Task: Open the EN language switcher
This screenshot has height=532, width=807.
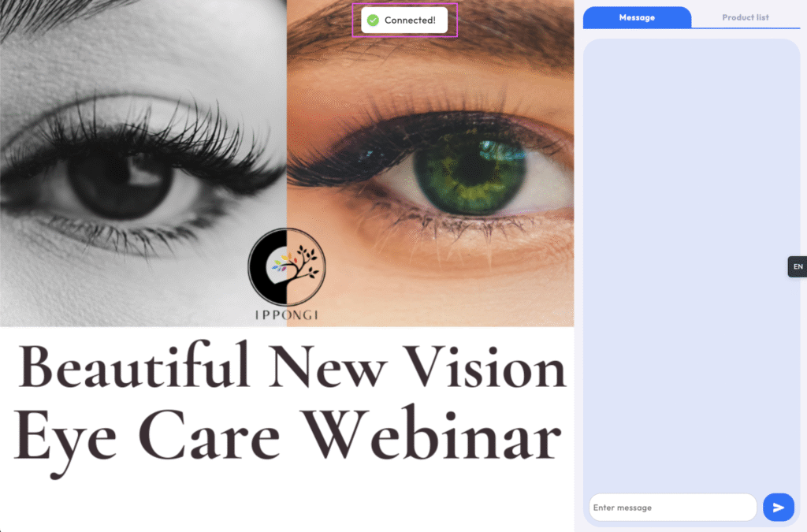Action: (x=798, y=266)
